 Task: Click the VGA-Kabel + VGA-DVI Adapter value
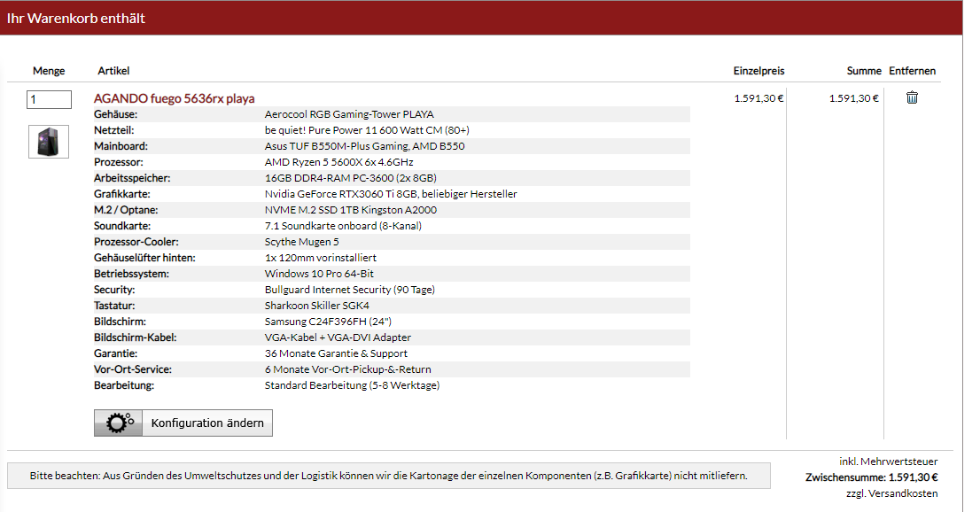pyautogui.click(x=338, y=337)
